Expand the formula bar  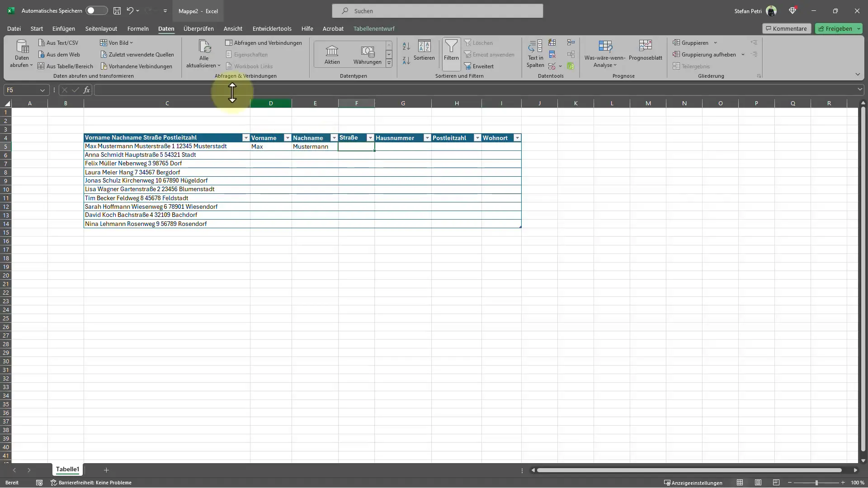(x=860, y=89)
